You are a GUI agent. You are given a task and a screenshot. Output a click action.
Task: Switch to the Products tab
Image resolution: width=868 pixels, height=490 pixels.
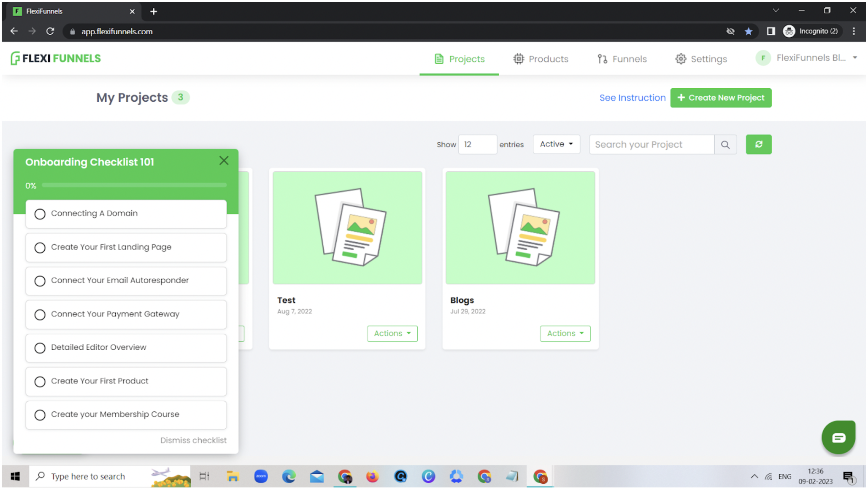coord(540,59)
